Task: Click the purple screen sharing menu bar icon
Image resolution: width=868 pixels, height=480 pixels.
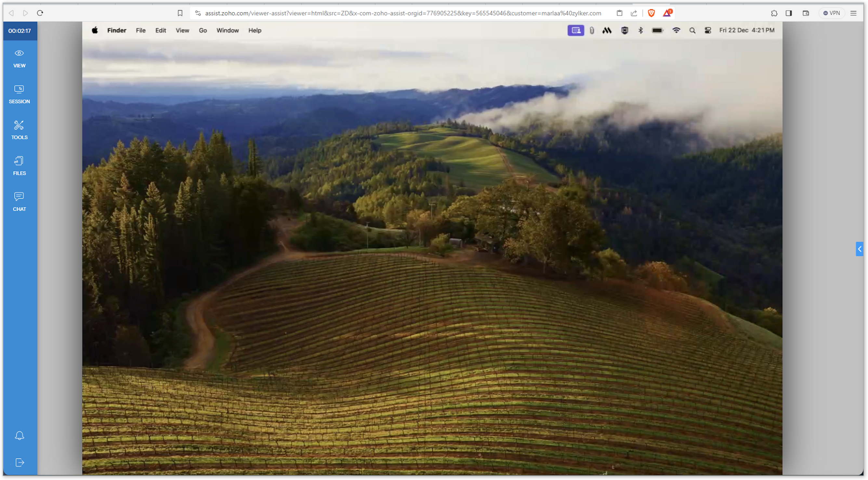Action: coord(575,30)
